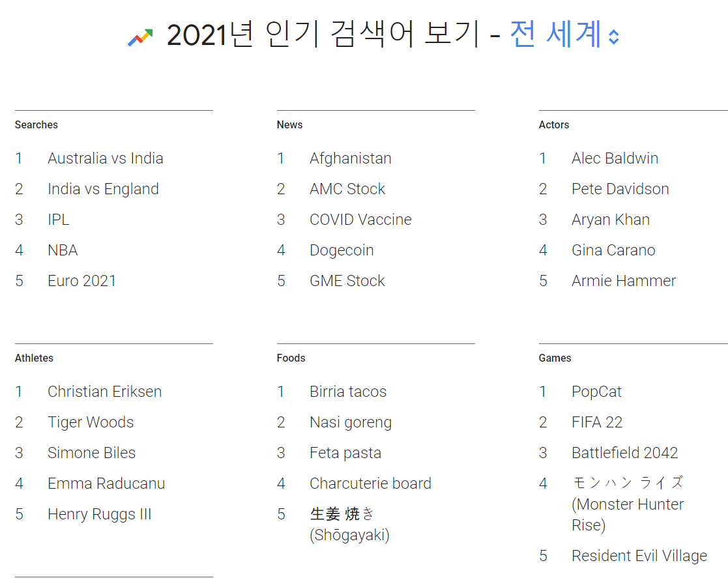Click the Games category heading
The width and height of the screenshot is (728, 578).
point(555,358)
